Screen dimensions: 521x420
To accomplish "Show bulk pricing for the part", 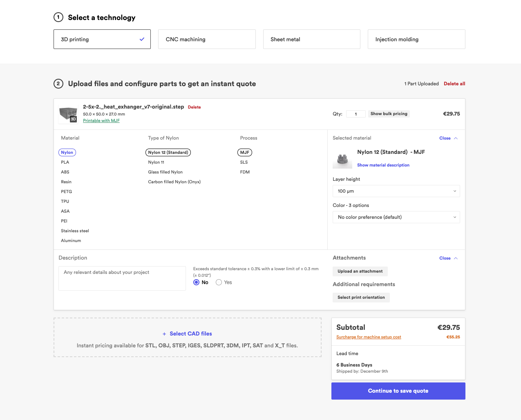I will pos(389,113).
